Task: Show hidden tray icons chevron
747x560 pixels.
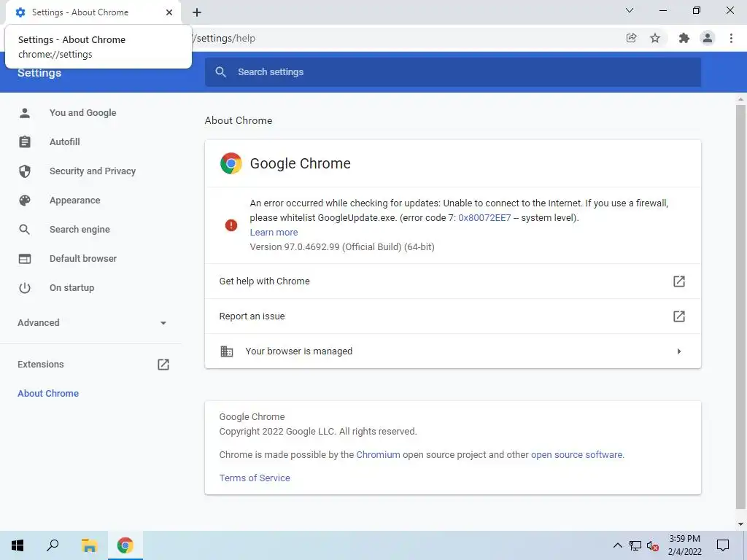Action: (x=617, y=545)
